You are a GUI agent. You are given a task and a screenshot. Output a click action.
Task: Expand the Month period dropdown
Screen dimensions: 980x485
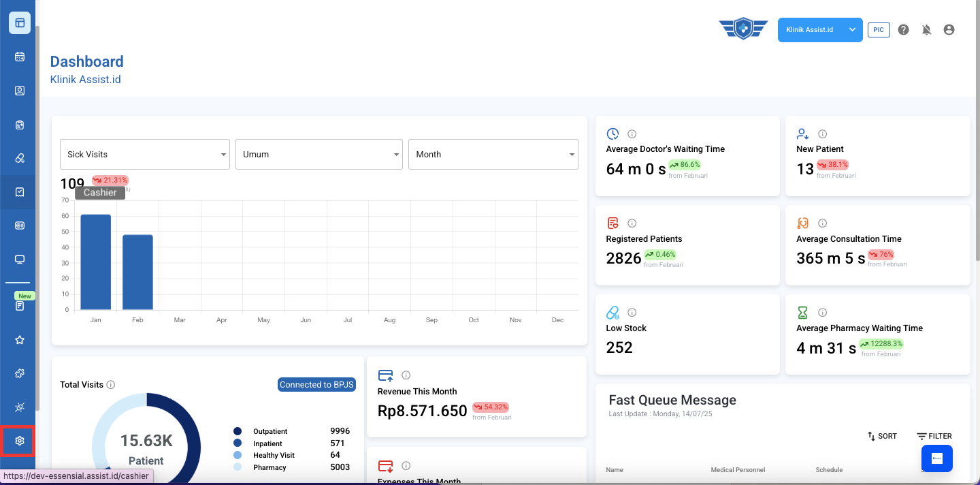(493, 155)
